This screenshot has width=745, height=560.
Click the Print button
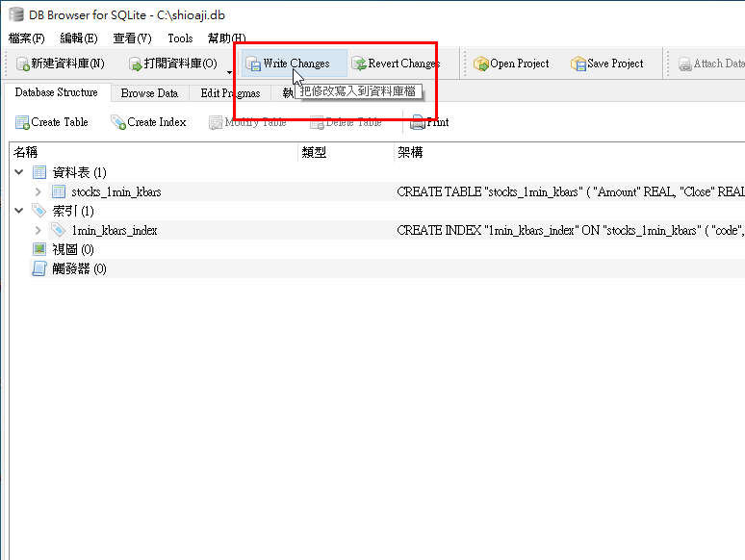click(x=429, y=122)
